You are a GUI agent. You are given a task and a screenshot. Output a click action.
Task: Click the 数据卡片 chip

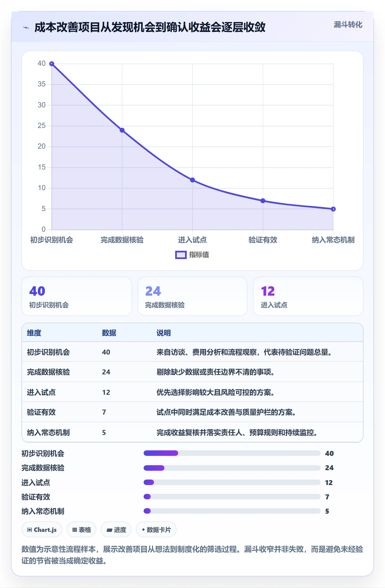(x=156, y=530)
